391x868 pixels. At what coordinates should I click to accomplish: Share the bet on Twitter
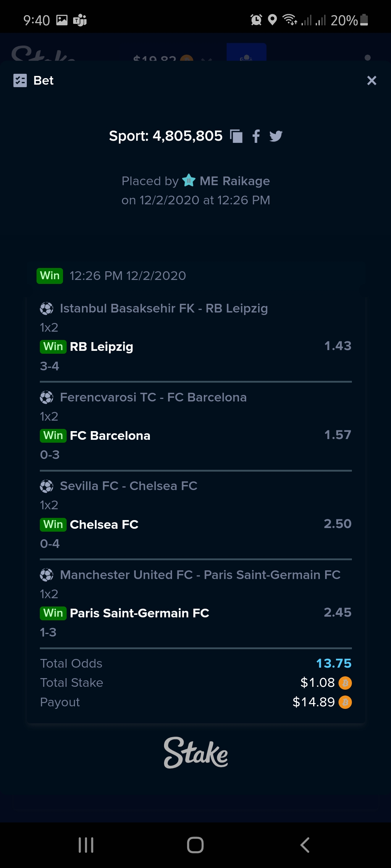276,136
